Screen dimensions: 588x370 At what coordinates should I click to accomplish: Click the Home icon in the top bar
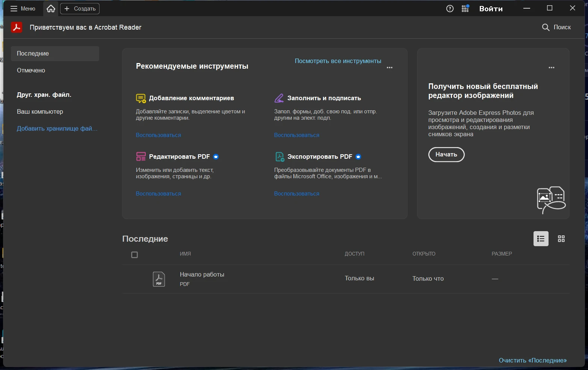click(51, 9)
